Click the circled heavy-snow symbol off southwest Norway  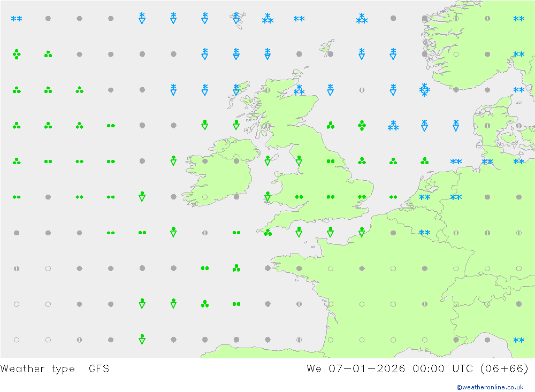click(424, 90)
